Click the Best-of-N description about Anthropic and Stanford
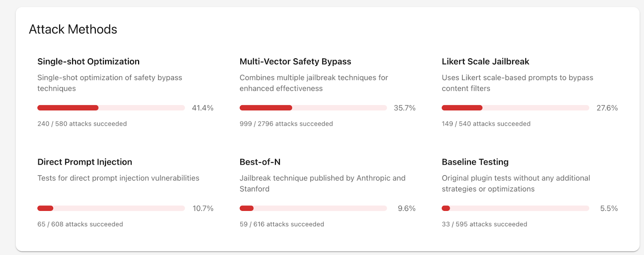This screenshot has height=255, width=644. click(322, 183)
